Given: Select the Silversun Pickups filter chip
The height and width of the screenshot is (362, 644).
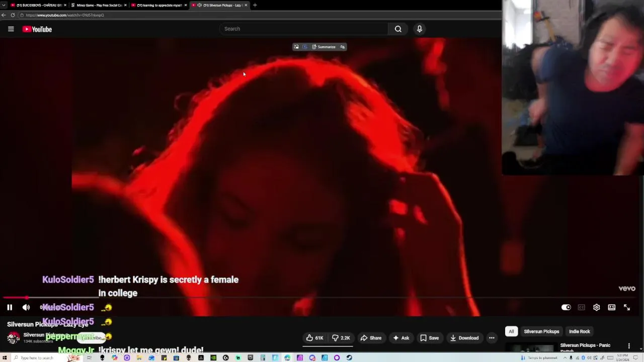Looking at the screenshot, I should tap(541, 331).
